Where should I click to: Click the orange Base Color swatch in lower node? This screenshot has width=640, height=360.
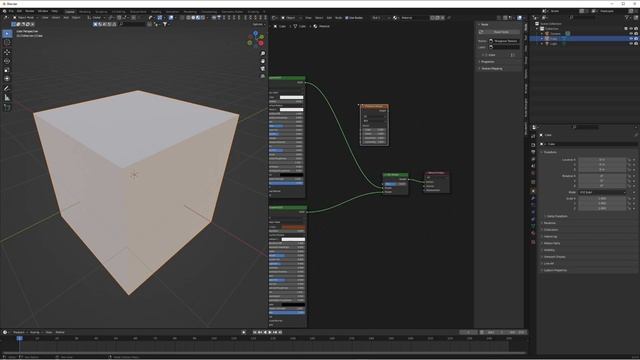293,227
